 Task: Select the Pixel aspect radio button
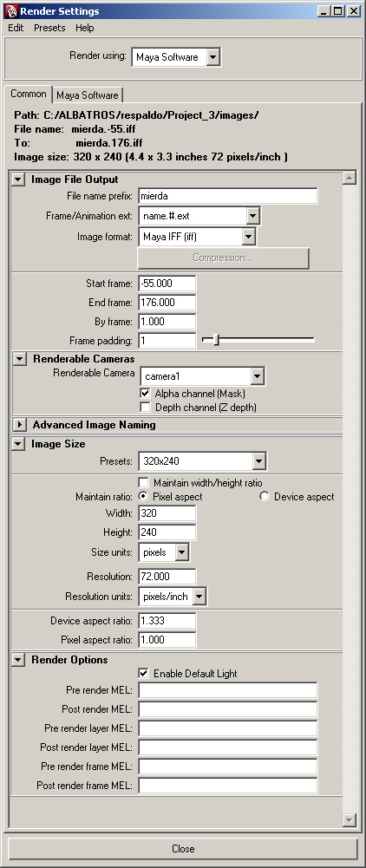pyautogui.click(x=143, y=496)
